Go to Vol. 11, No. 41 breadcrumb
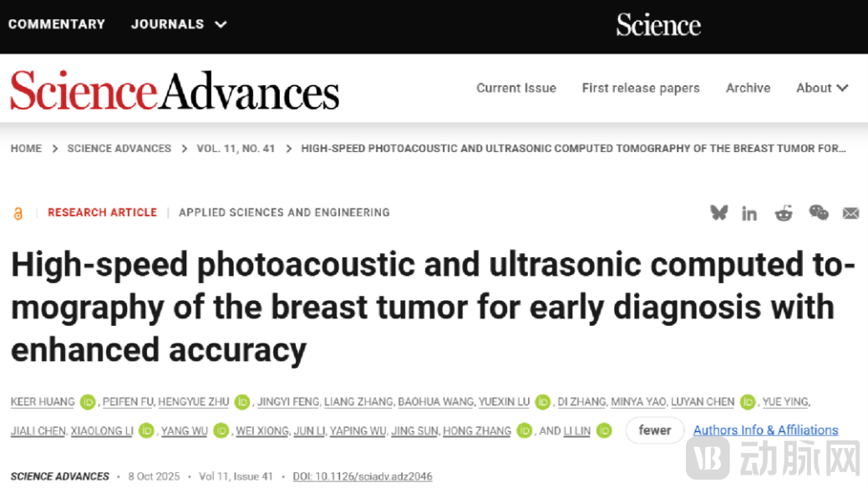This screenshot has width=868, height=488. pos(236,149)
